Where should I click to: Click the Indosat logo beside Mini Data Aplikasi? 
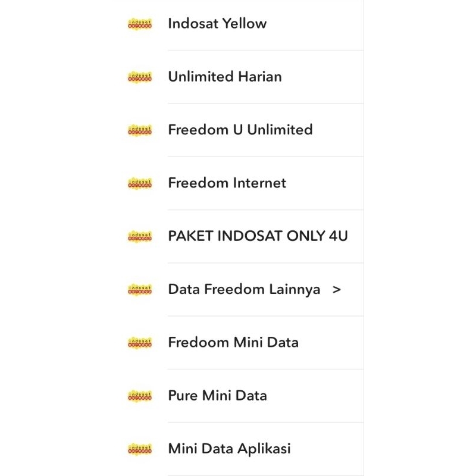tap(139, 448)
